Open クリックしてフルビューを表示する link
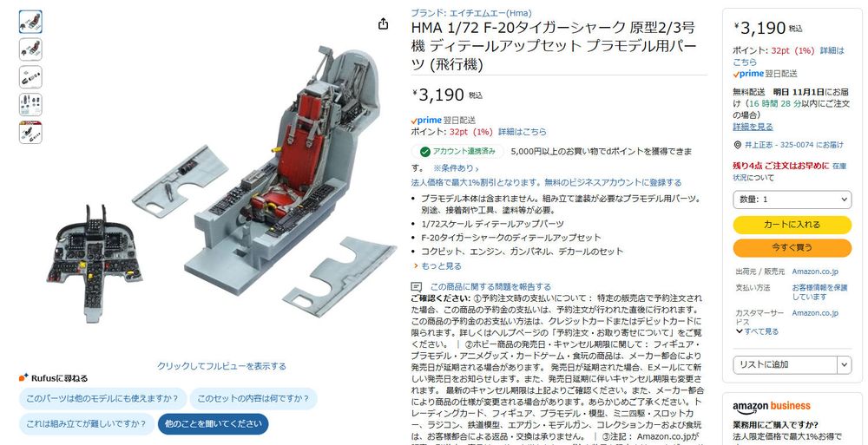This screenshot has height=445, width=868. [221, 366]
